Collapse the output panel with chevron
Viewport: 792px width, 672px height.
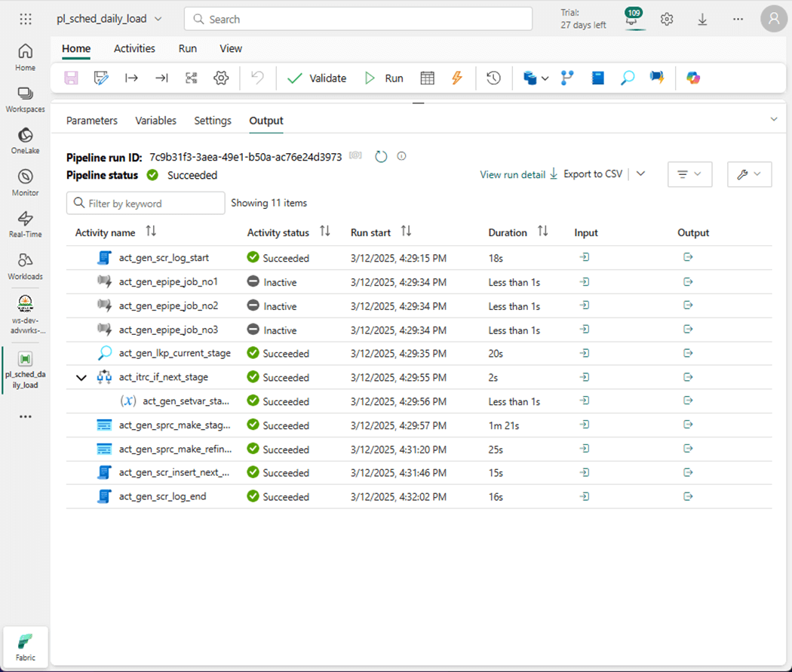tap(773, 120)
